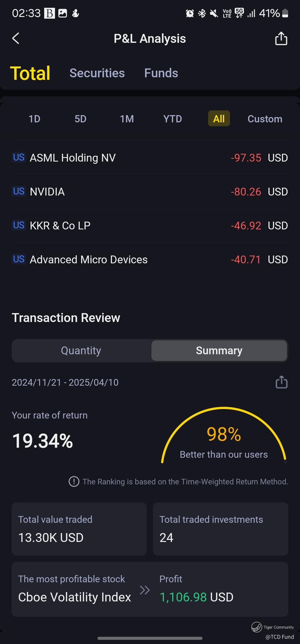The height and width of the screenshot is (644, 300).
Task: Open the Advanced Micro Devices row
Action: pos(150,259)
